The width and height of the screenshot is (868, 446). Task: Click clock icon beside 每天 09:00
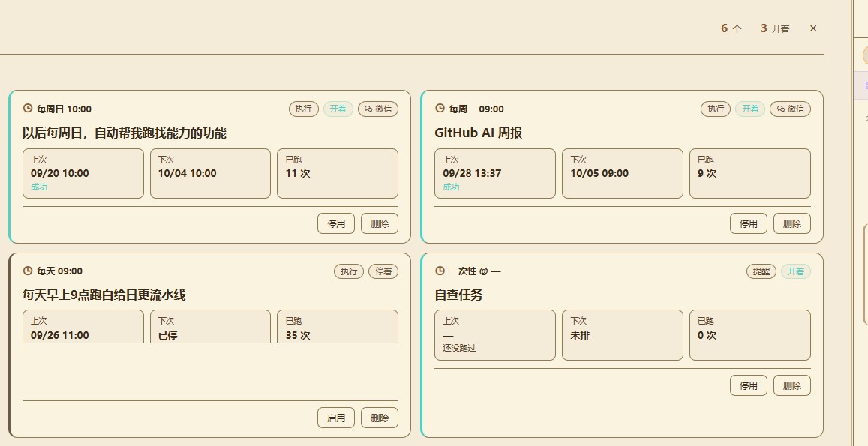coord(28,271)
